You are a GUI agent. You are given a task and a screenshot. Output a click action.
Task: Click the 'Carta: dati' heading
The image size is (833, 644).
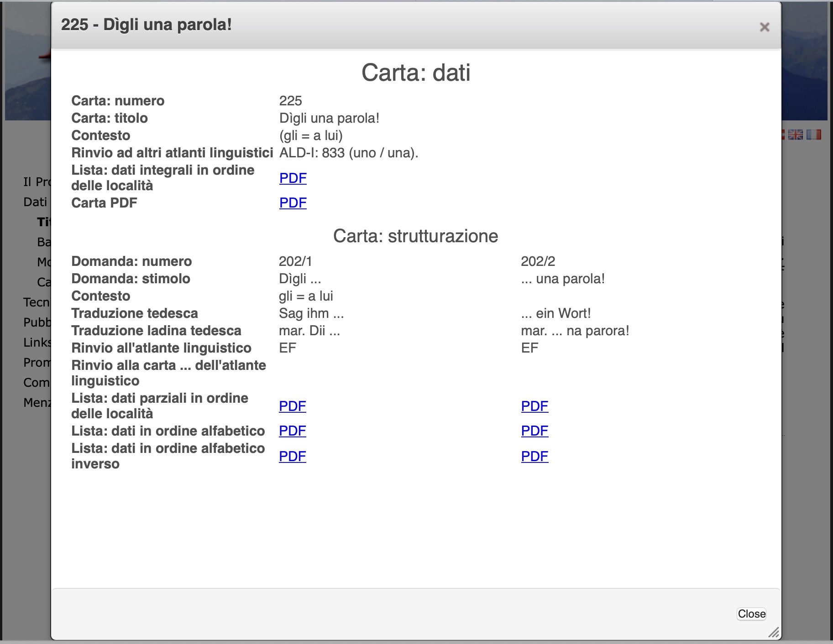point(415,73)
